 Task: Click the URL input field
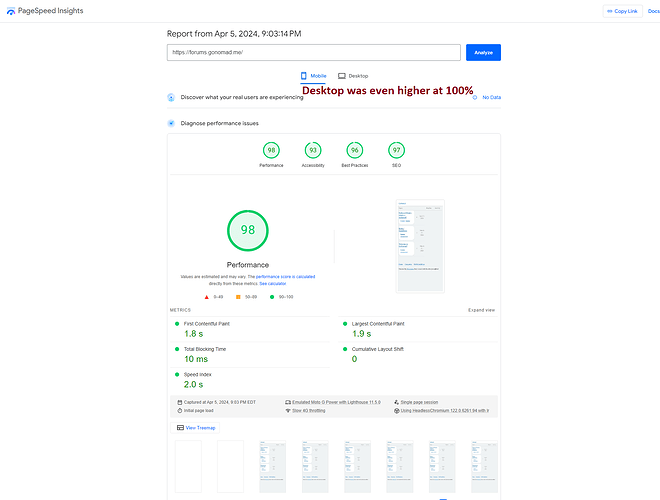(314, 53)
